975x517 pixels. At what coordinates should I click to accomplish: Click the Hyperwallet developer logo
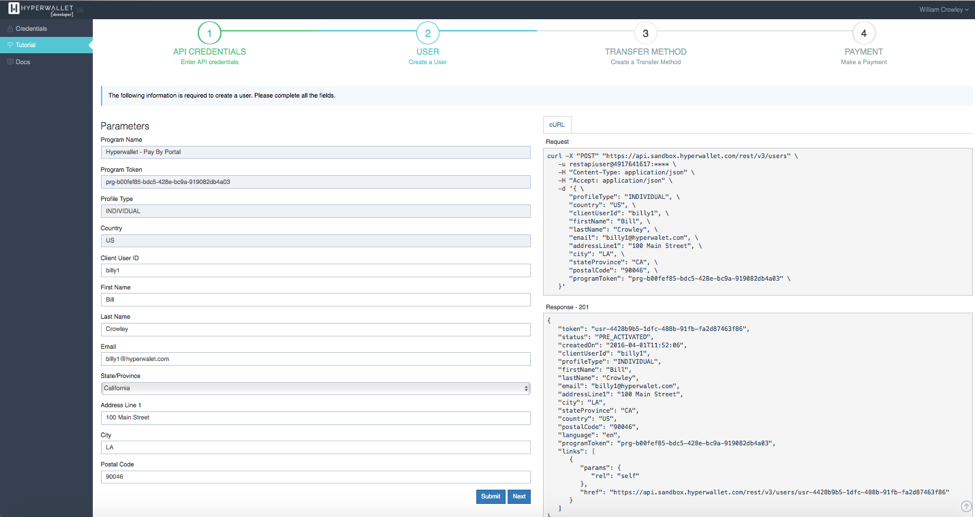[x=40, y=9]
